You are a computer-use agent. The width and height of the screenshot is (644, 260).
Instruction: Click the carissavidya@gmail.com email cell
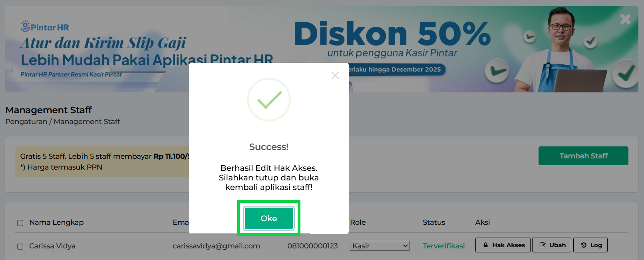point(216,246)
